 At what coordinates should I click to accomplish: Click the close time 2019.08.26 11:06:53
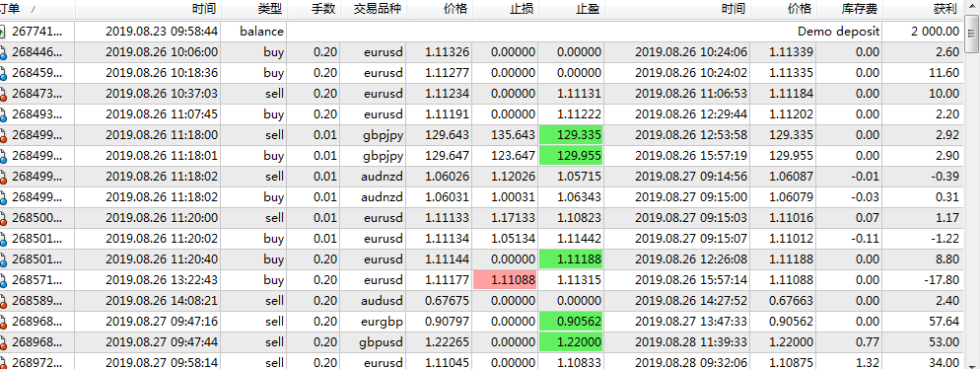tap(691, 94)
